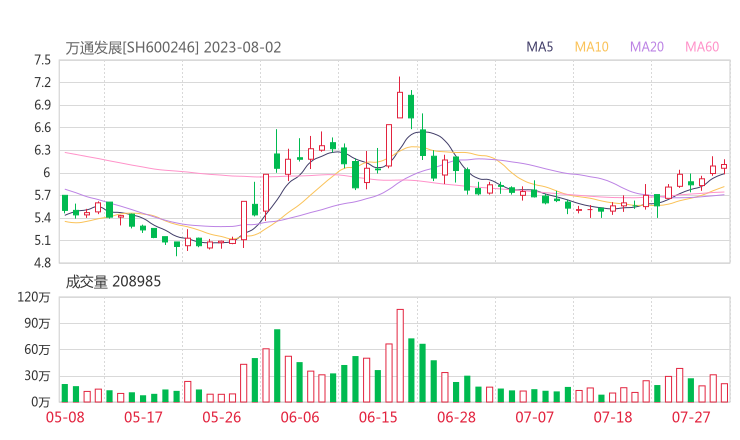Click the MA60 legend label
Viewport: 740px width, 440px height.
click(x=702, y=47)
